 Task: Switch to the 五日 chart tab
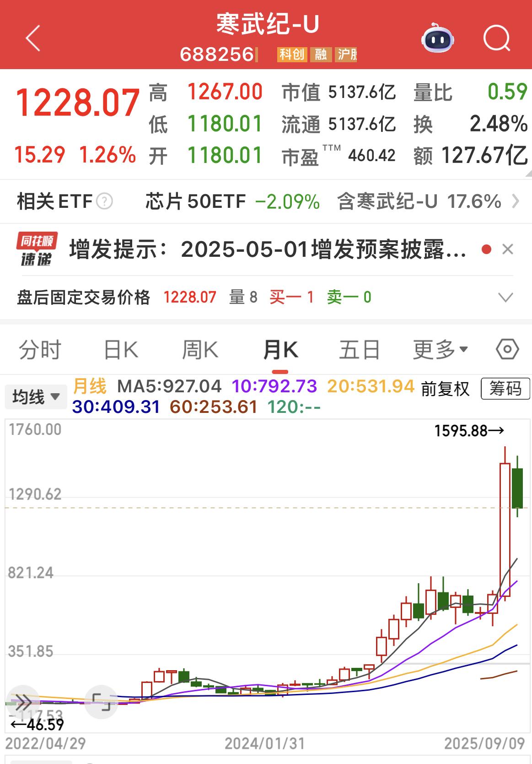[360, 350]
